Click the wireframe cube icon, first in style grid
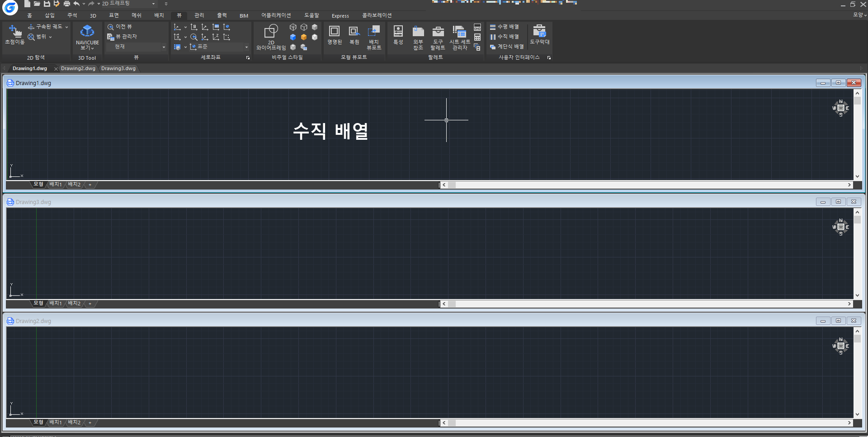The image size is (868, 437). (x=293, y=27)
